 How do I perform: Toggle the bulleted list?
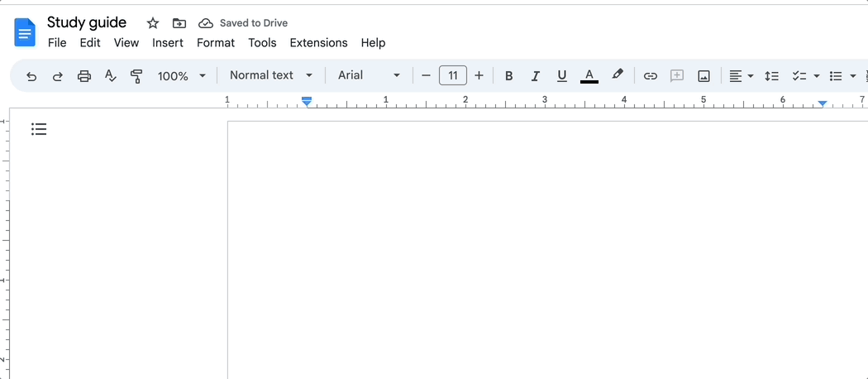(836, 76)
